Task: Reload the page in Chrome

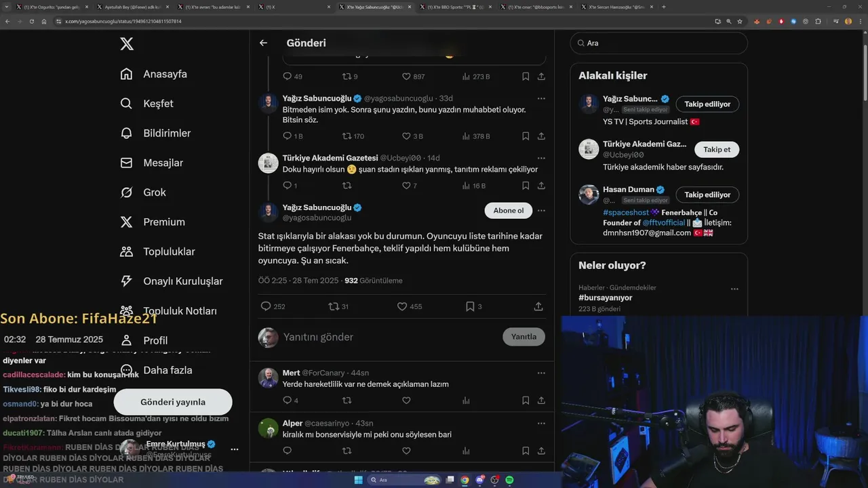Action: pyautogui.click(x=31, y=21)
